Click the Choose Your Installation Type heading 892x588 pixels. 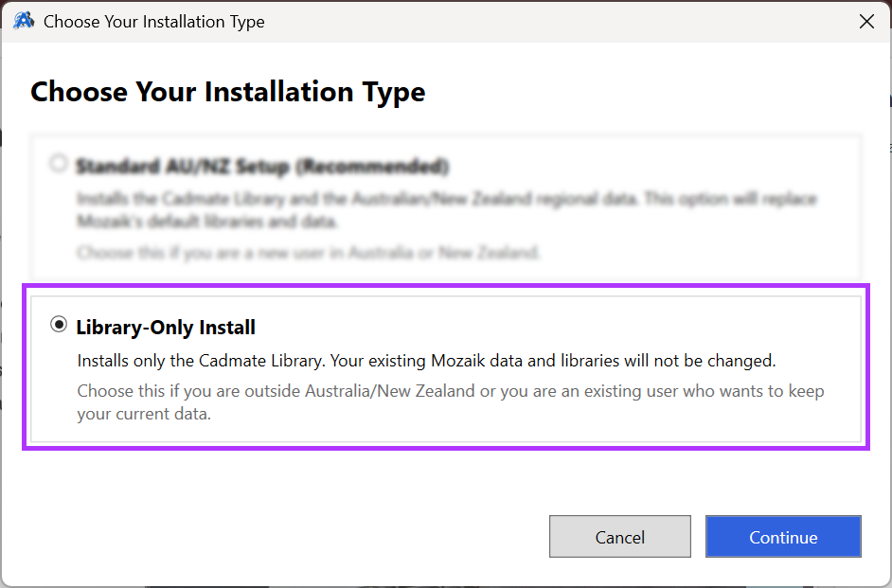pos(227,92)
